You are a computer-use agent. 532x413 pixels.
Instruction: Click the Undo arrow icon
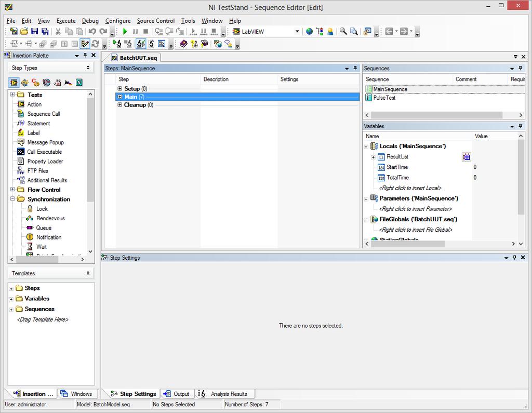(x=92, y=32)
